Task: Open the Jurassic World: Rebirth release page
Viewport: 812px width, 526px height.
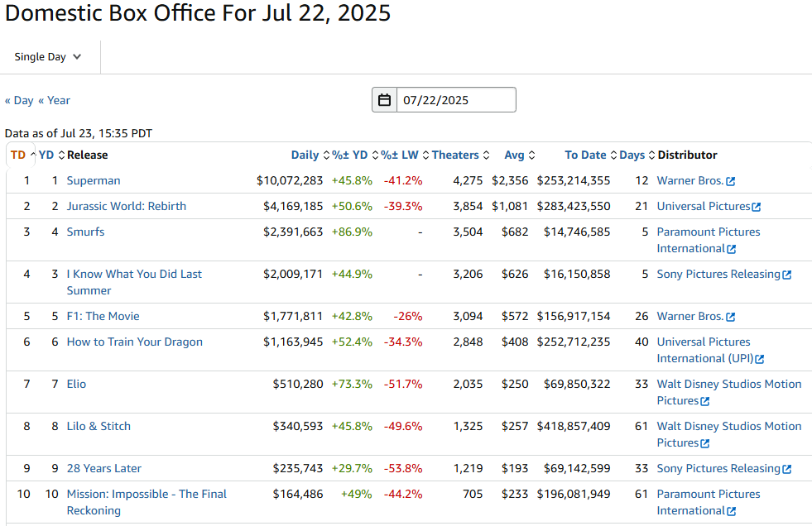Action: (127, 207)
